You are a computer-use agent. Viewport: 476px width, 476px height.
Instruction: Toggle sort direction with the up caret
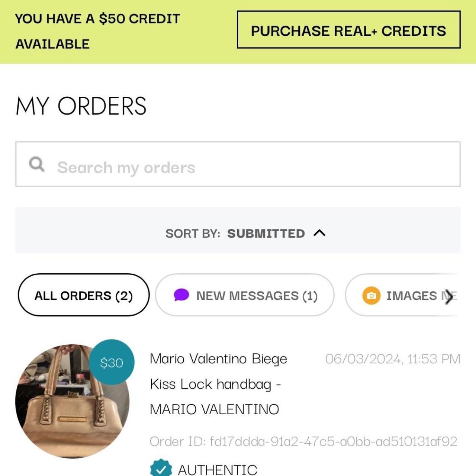319,233
